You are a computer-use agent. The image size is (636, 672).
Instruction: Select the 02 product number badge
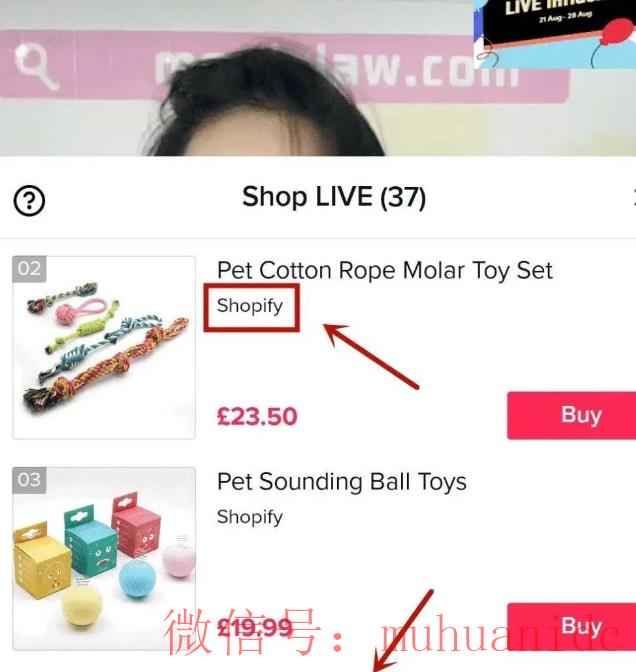coord(29,269)
